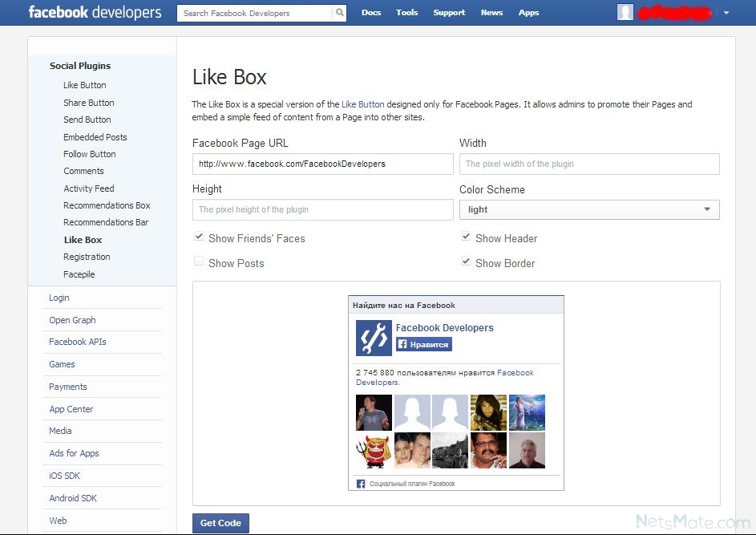The width and height of the screenshot is (756, 535).
Task: Click Social Plugins section heading
Action: pyautogui.click(x=80, y=66)
